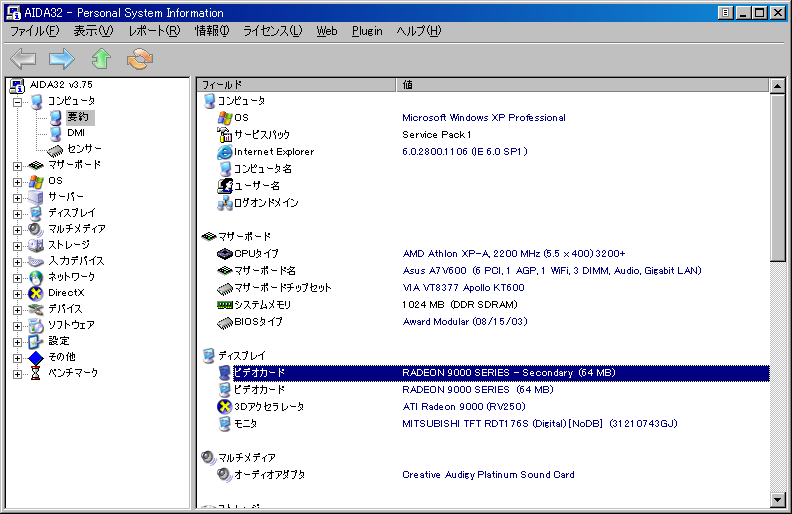Viewport: 792px width, 514px height.
Task: Click the 設定 tree icon
Action: click(36, 341)
